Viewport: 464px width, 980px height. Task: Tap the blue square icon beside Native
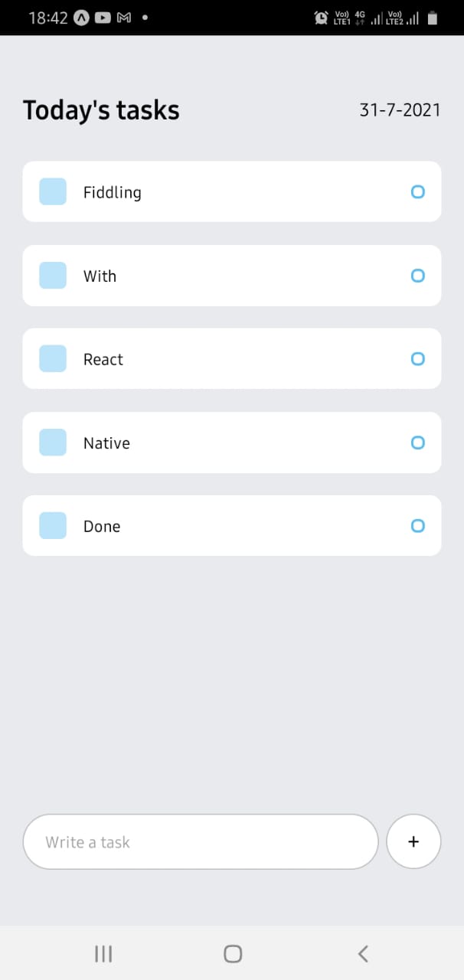coord(52,442)
